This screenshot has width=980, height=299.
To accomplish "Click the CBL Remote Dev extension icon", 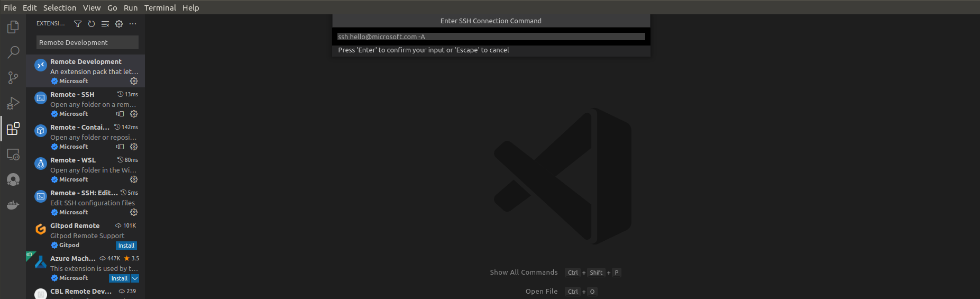I will pyautogui.click(x=41, y=294).
